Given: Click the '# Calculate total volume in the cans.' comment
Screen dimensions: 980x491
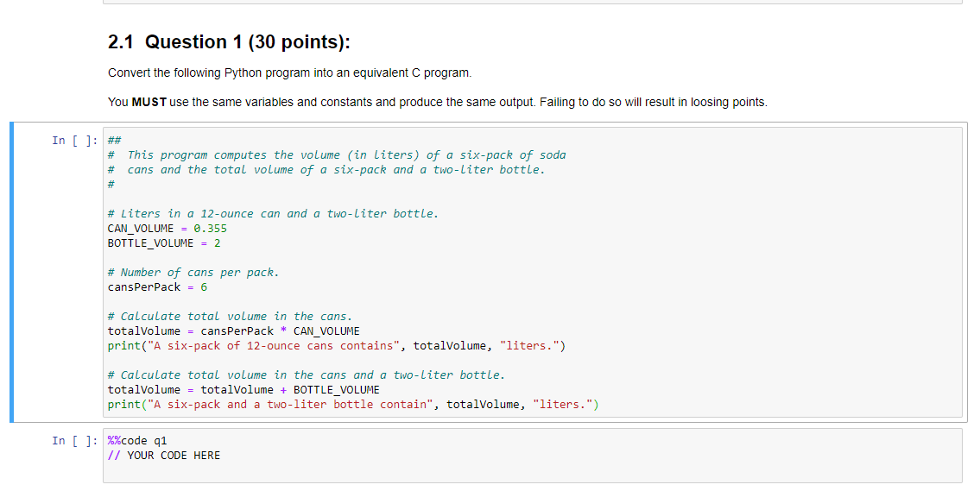Looking at the screenshot, I should (230, 316).
